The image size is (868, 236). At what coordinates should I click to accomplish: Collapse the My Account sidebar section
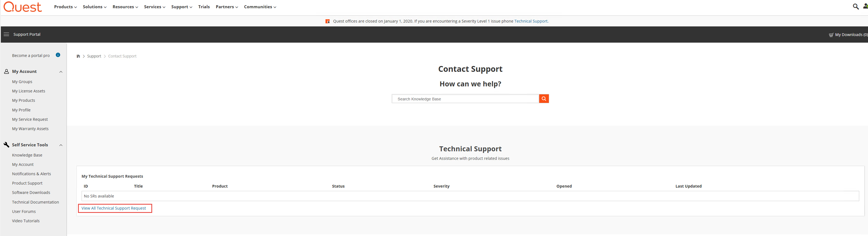pyautogui.click(x=61, y=72)
